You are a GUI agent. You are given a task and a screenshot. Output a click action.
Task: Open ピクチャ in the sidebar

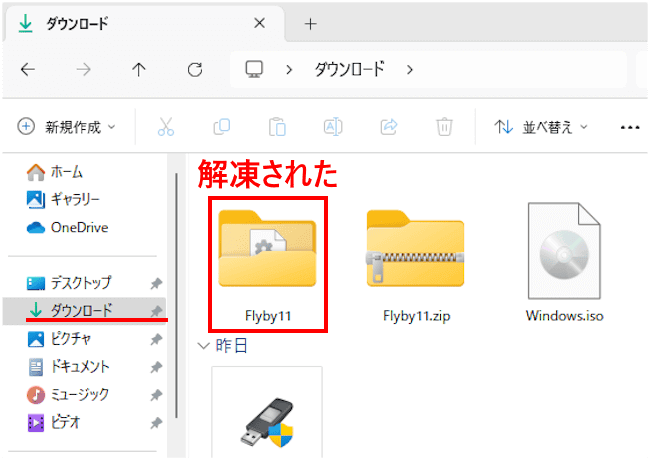click(x=59, y=339)
